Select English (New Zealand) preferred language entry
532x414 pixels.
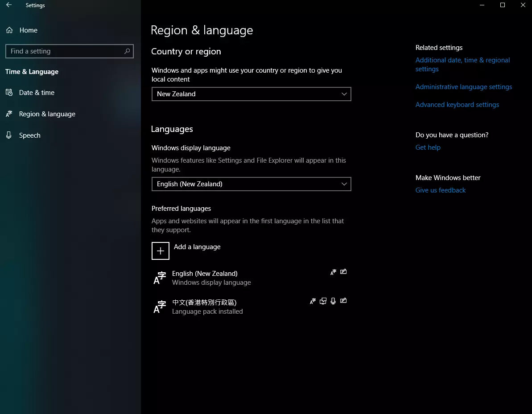coord(252,278)
